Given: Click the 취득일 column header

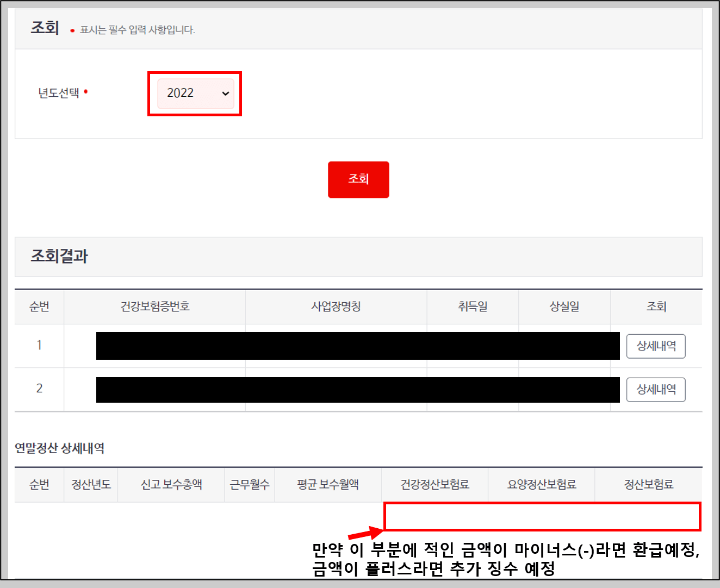Looking at the screenshot, I should click(x=472, y=306).
